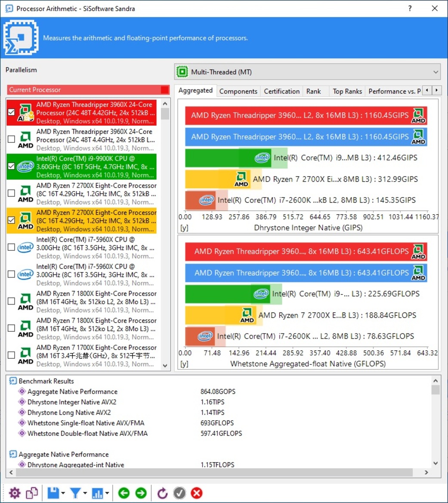Click the results pane horizontal scroll right arrow
Viewport: 448px width, 503px height.
pos(426,472)
